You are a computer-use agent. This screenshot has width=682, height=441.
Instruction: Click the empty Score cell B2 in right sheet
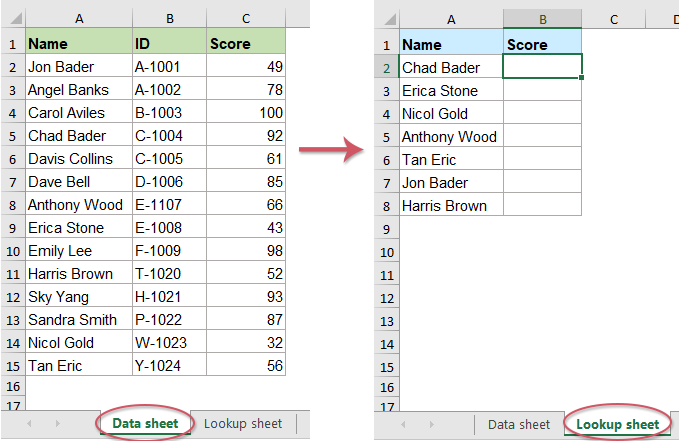tap(542, 67)
